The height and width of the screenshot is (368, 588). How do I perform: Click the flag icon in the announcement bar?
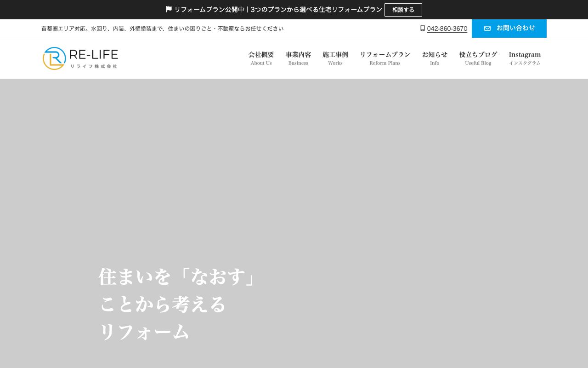tap(169, 9)
